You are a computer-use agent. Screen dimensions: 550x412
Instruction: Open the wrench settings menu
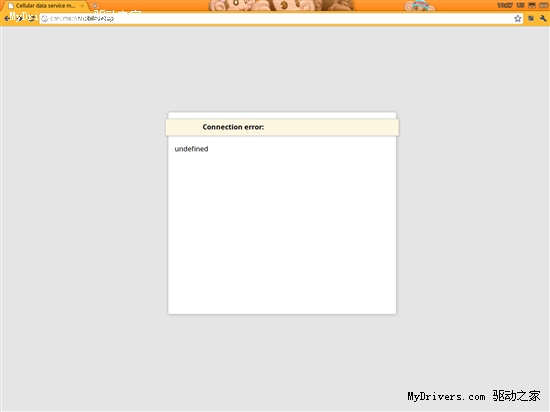pyautogui.click(x=543, y=18)
